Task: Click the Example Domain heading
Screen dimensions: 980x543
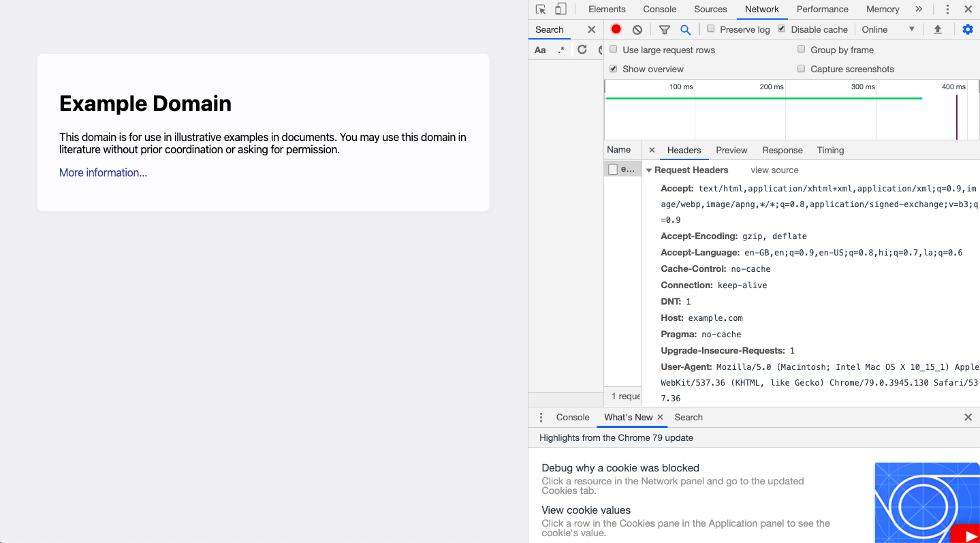Action: [x=145, y=104]
